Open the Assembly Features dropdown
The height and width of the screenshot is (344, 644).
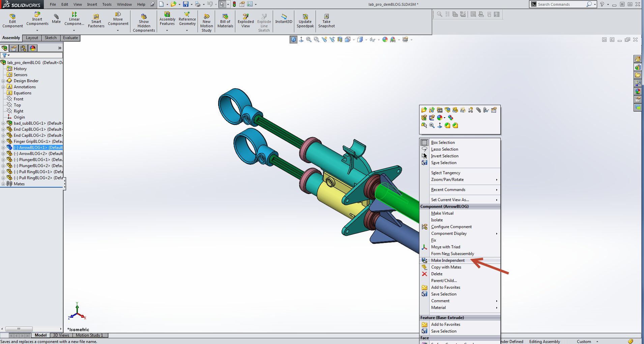(167, 30)
